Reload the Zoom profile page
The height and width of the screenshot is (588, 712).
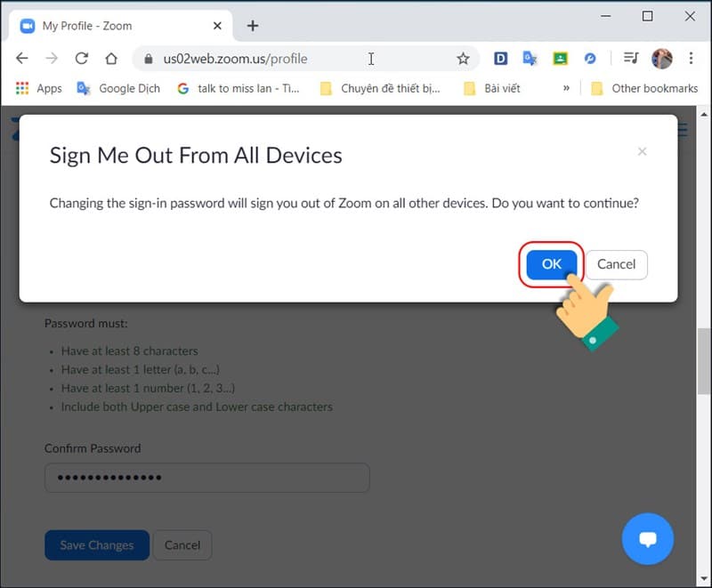(81, 59)
